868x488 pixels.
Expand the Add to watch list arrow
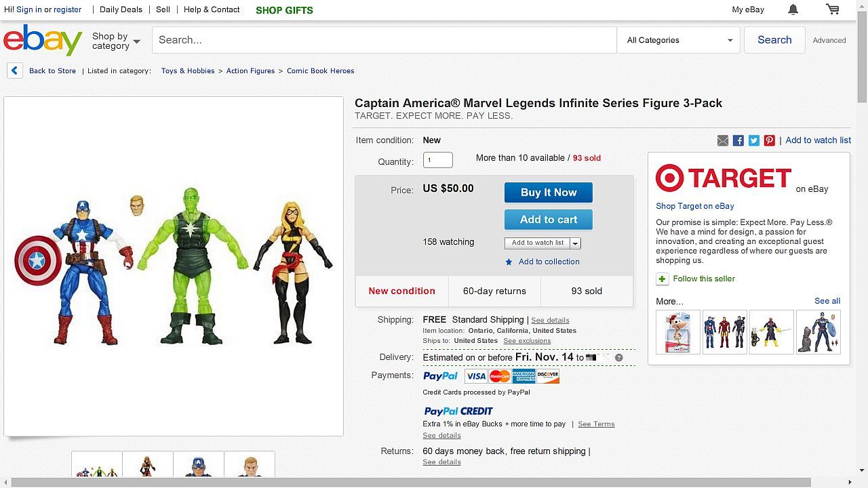[x=575, y=243]
